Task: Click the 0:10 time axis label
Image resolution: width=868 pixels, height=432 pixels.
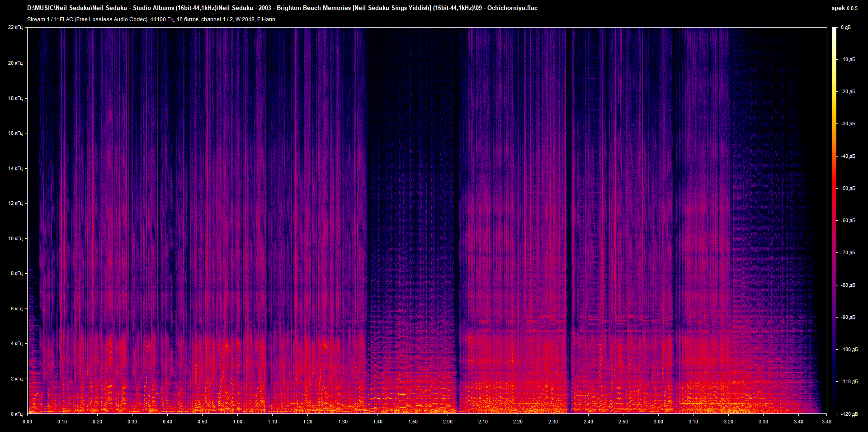Action: [x=62, y=422]
